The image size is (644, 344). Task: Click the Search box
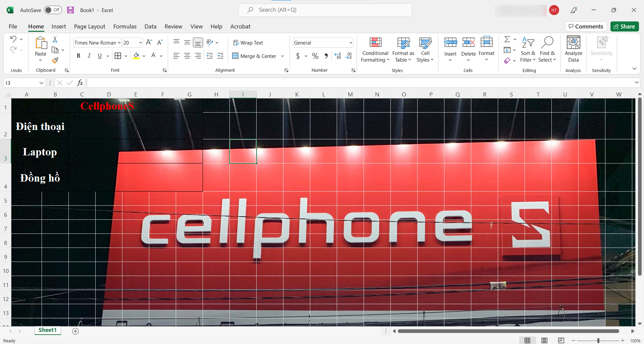coord(325,10)
